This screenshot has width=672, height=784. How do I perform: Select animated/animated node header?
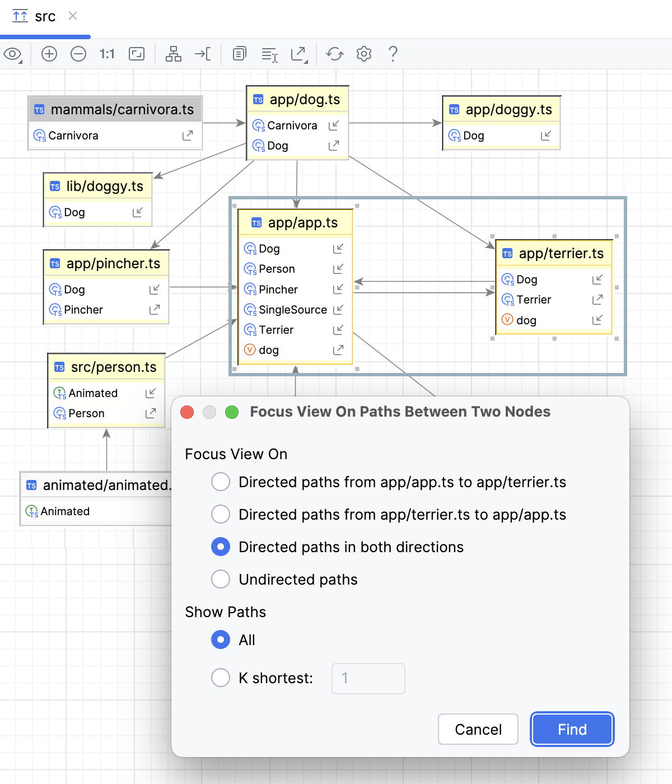(96, 485)
